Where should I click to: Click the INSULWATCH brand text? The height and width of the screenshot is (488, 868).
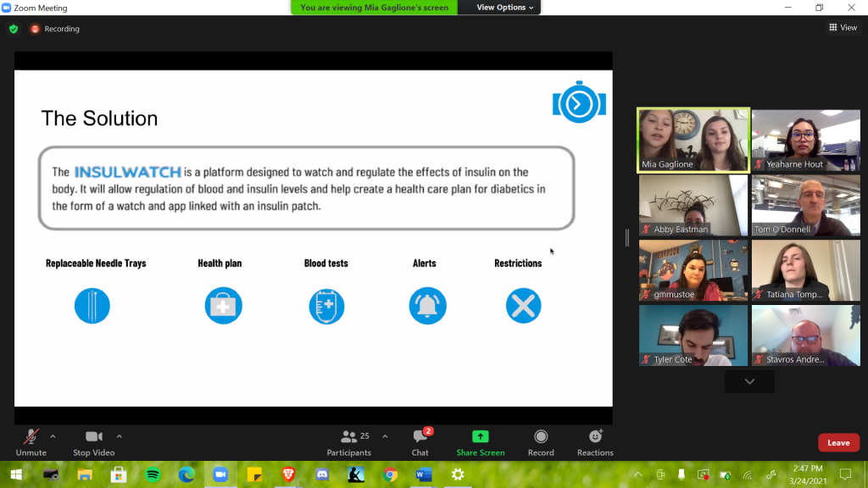click(x=128, y=172)
